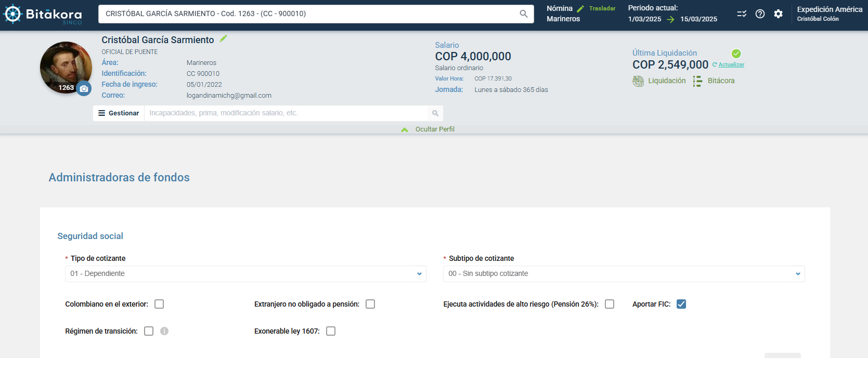Screen dimensions: 868x383
Task: Click the Marineros payroll name in header
Action: coord(563,19)
